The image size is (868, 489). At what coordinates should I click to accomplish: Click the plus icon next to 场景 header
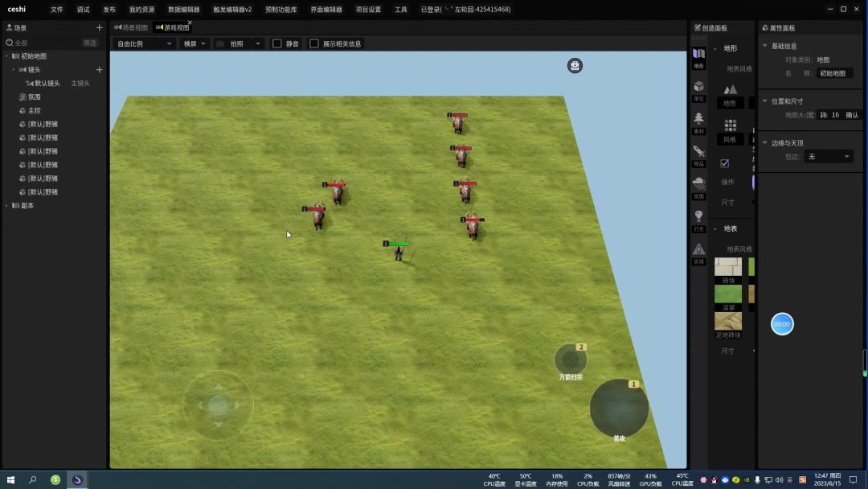[99, 27]
